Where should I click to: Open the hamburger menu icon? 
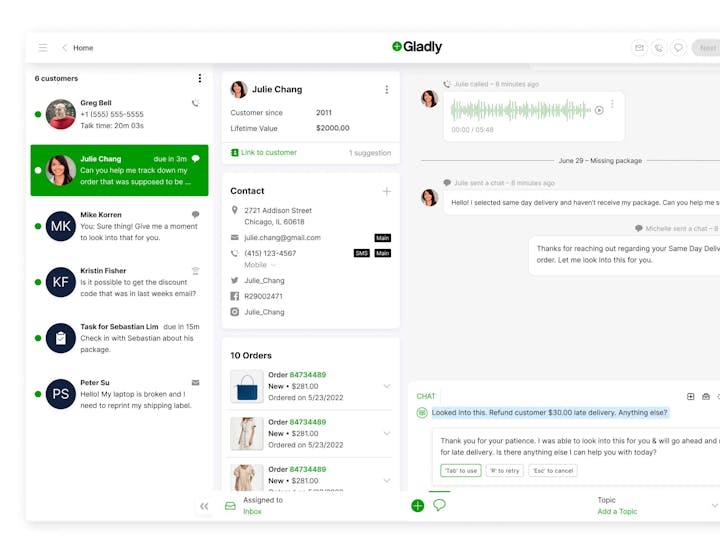coord(43,48)
